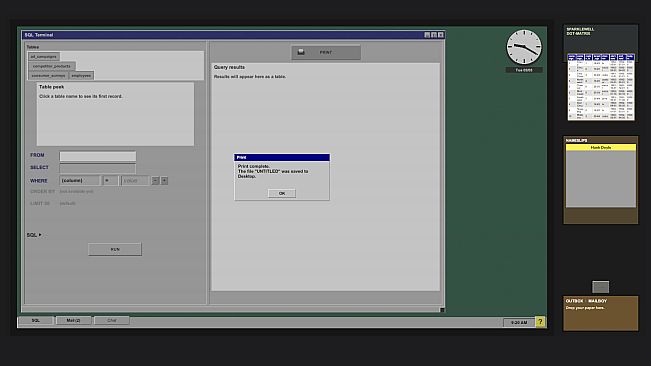Screen dimensions: 651x366
Task: Select the consumer_surveys table
Action: coord(48,76)
